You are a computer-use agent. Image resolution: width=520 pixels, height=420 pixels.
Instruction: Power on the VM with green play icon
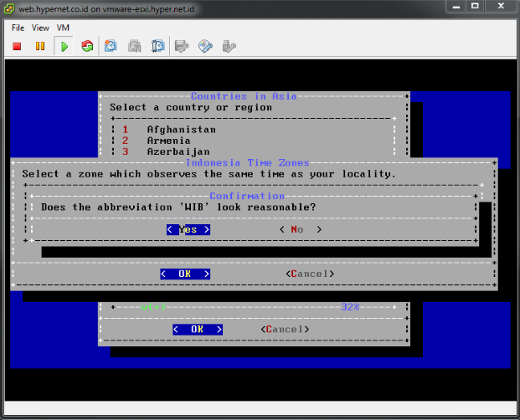pyautogui.click(x=64, y=46)
